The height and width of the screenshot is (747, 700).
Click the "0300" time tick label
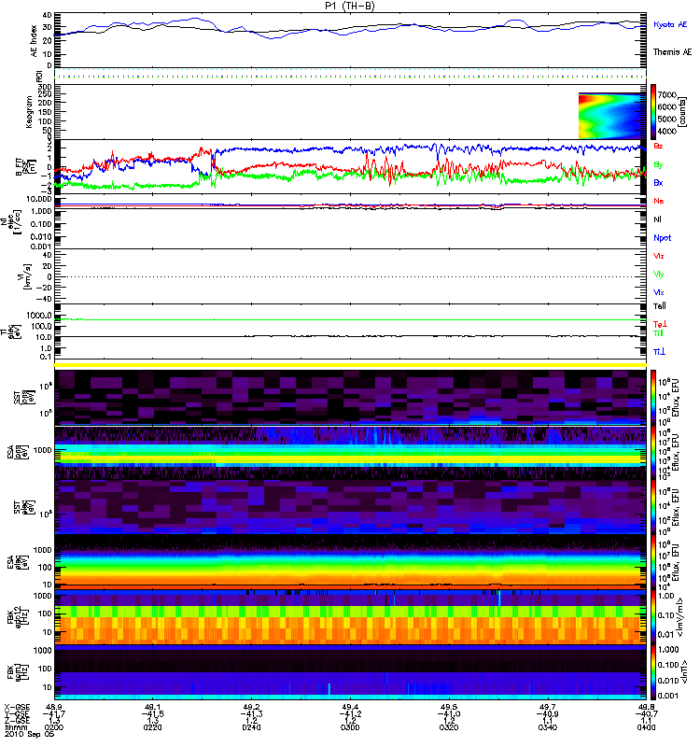pos(350,727)
